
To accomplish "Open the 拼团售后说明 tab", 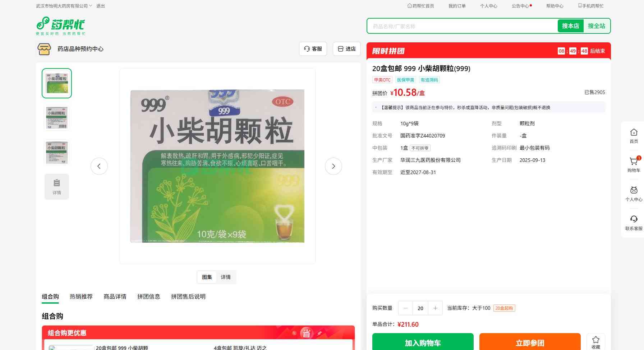I will pyautogui.click(x=188, y=297).
